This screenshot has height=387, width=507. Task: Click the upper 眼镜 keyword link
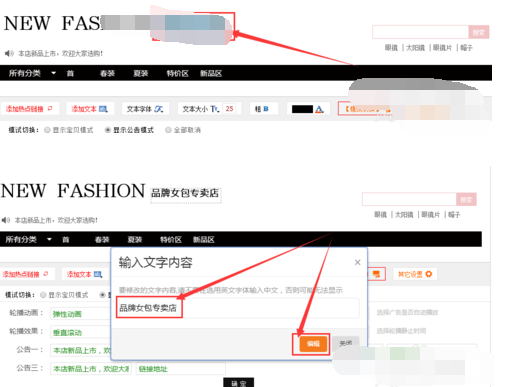coord(391,48)
